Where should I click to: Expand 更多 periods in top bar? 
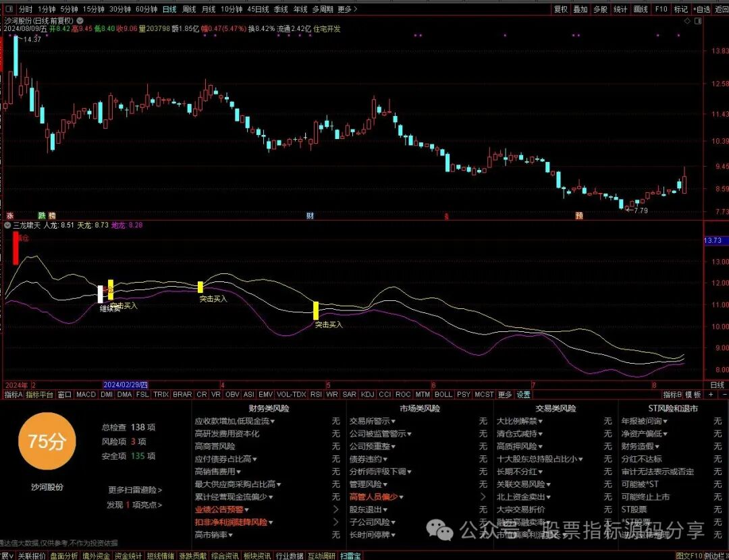[348, 9]
